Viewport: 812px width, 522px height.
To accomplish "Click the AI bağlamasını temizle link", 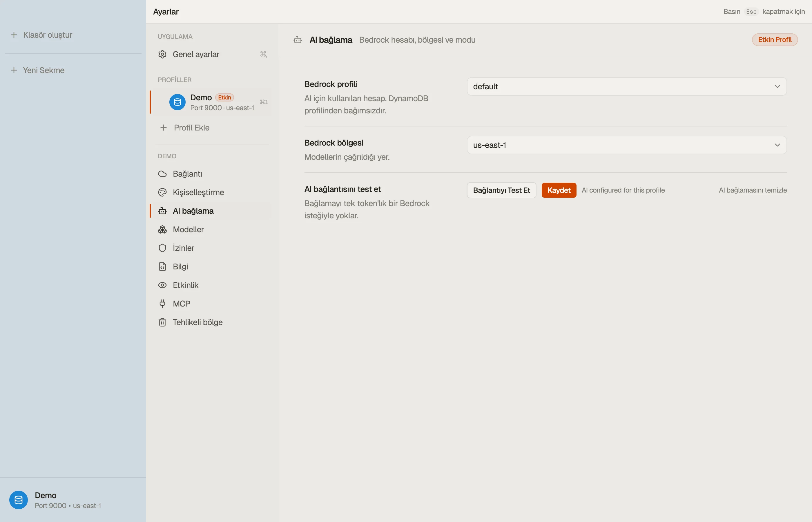I will pos(753,190).
